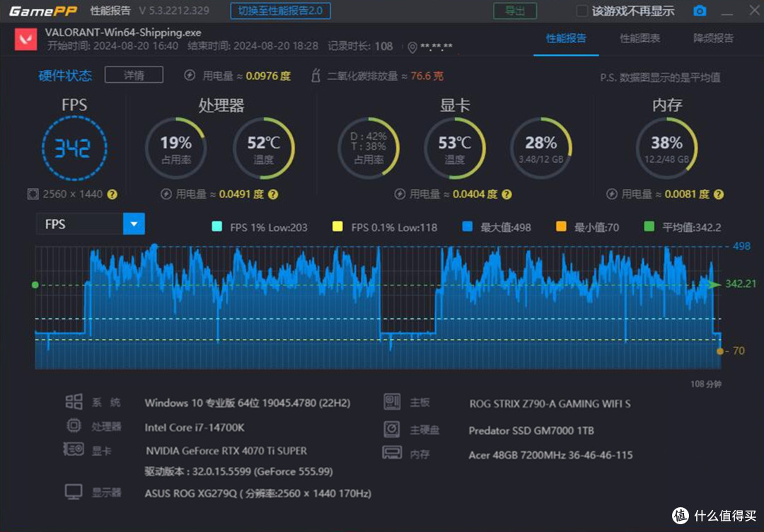
Task: Click the GPU power lightning icon
Action: coord(400,195)
